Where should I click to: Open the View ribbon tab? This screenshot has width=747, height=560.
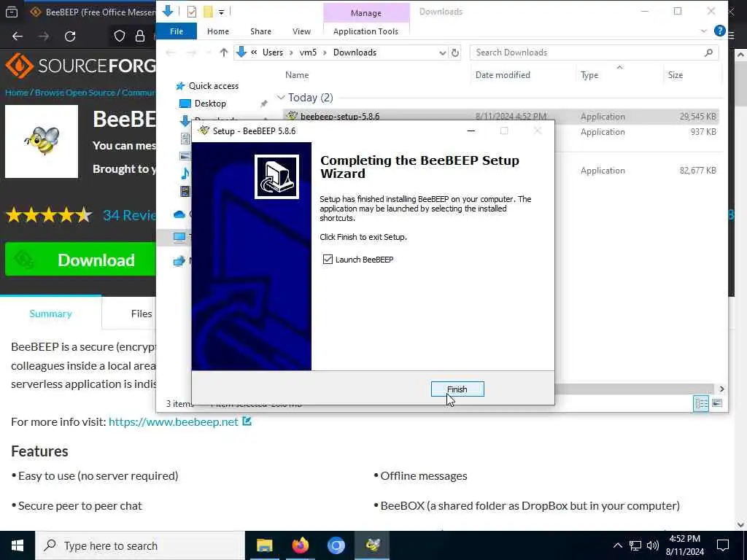(x=301, y=31)
